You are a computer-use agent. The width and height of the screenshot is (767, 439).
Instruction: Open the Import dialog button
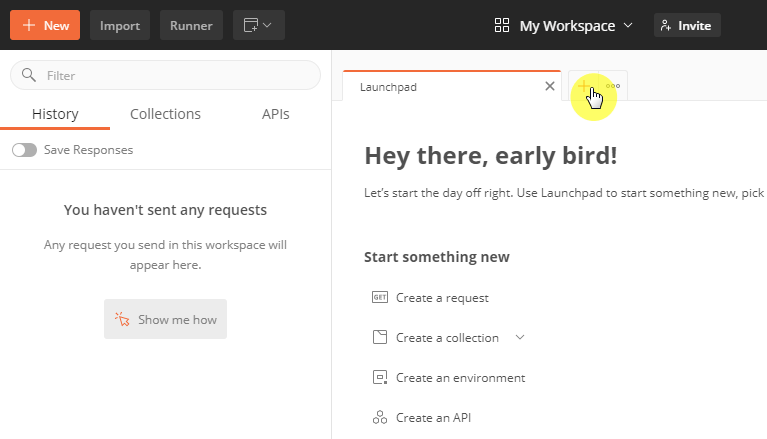120,25
